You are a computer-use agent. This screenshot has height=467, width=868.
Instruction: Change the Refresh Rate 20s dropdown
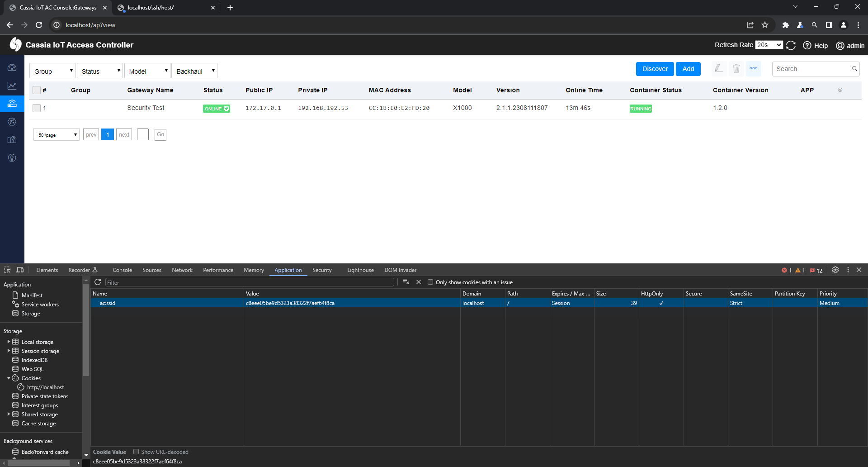pos(769,45)
